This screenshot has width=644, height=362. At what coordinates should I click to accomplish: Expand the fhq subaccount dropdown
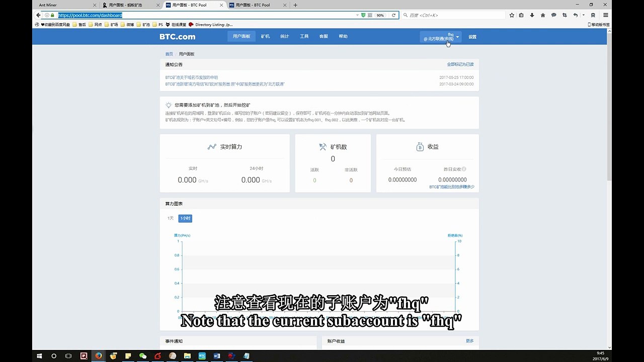pos(441,37)
